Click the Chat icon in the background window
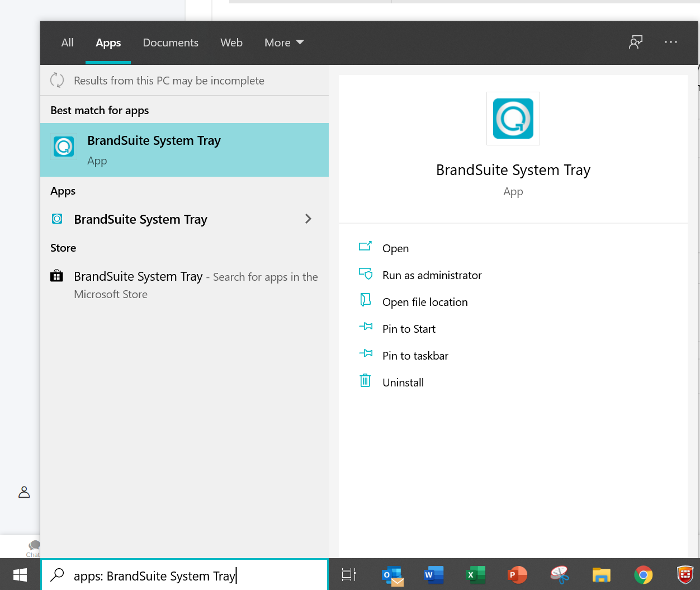Screen dimensions: 700x590 [x=34, y=548]
